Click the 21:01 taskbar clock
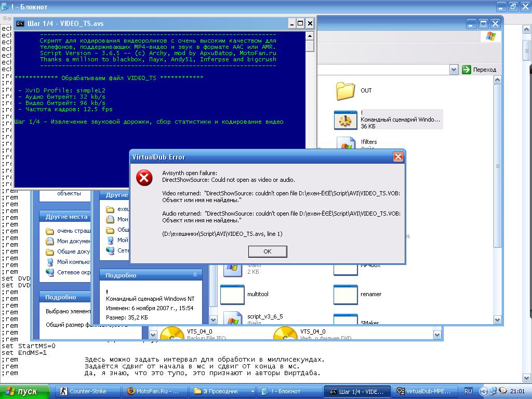Screen dimensions: 532x399 coord(517,391)
